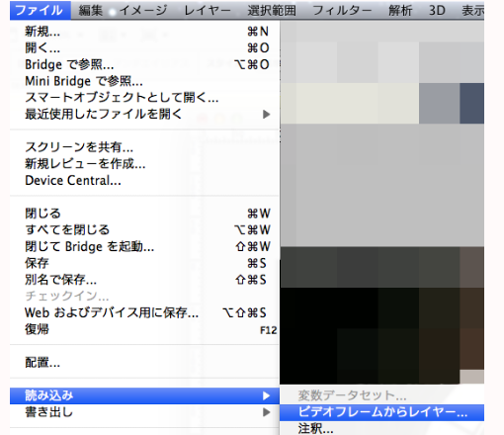The height and width of the screenshot is (435, 504).
Task: Open the ファイル menu in menu bar
Action: pyautogui.click(x=41, y=10)
